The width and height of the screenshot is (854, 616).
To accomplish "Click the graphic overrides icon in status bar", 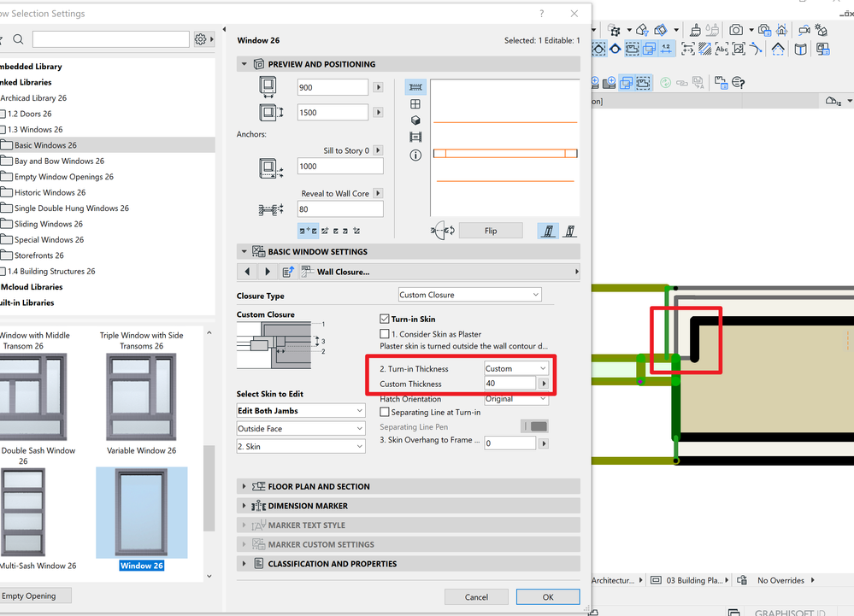I will [x=742, y=581].
